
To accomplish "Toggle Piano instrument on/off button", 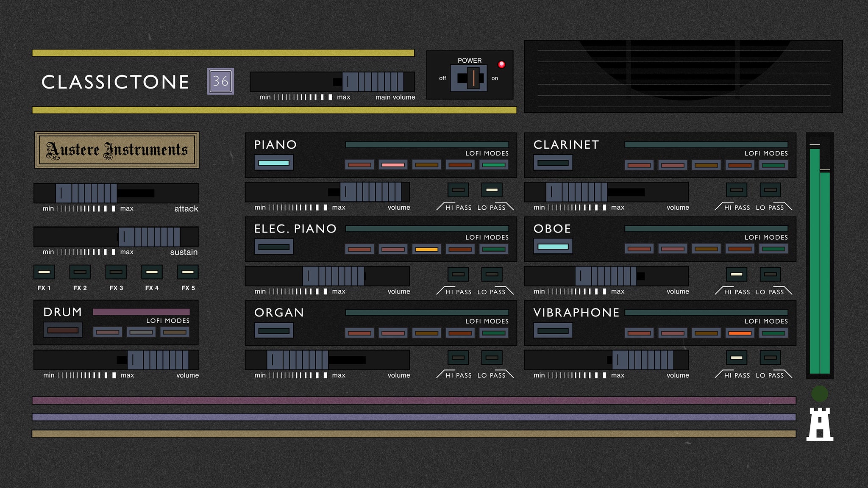I will pos(274,163).
